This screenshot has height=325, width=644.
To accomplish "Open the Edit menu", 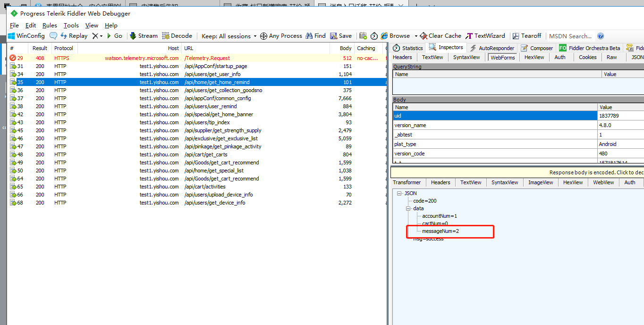I will click(x=31, y=26).
